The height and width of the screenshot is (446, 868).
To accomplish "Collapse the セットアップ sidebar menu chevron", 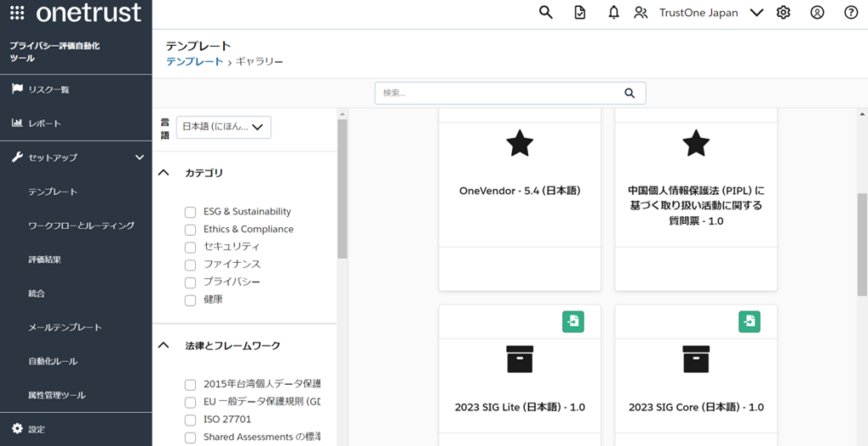I will [139, 158].
